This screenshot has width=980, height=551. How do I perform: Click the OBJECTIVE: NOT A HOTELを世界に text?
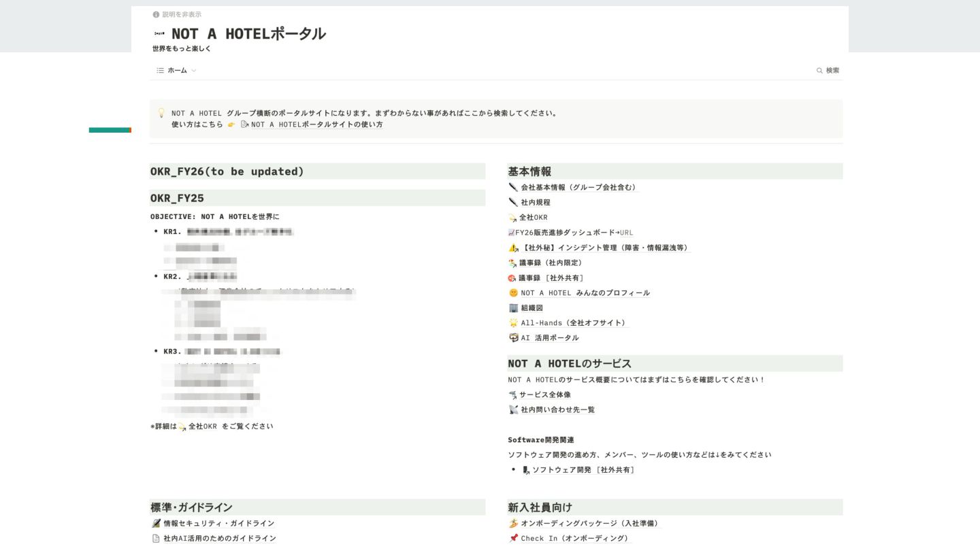tap(215, 217)
